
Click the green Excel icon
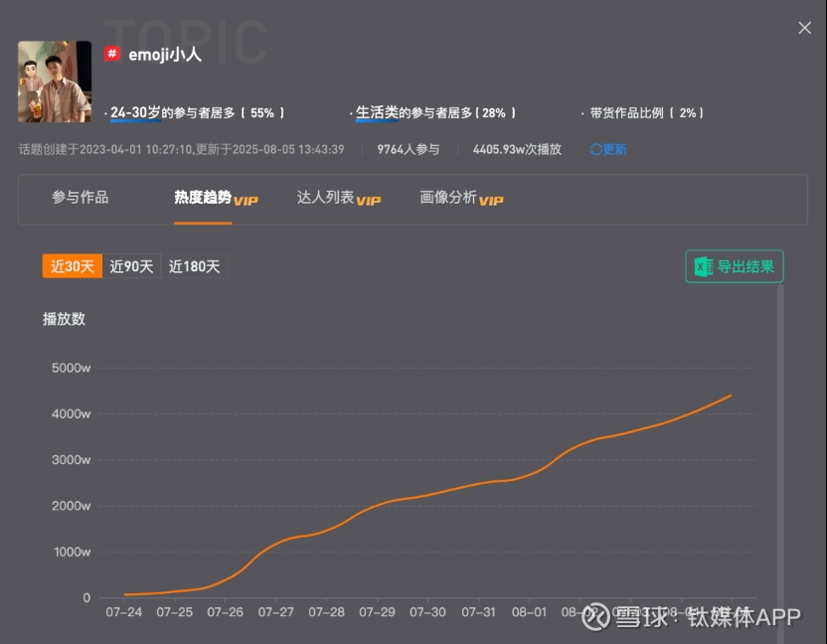703,266
